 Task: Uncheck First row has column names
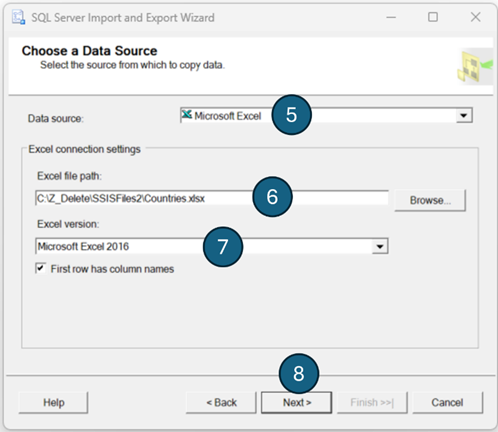(41, 268)
